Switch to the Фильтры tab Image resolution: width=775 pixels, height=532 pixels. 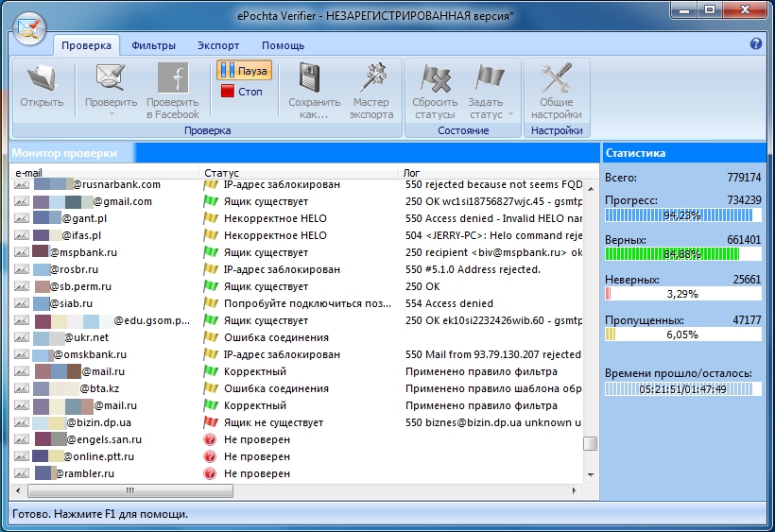tap(153, 45)
